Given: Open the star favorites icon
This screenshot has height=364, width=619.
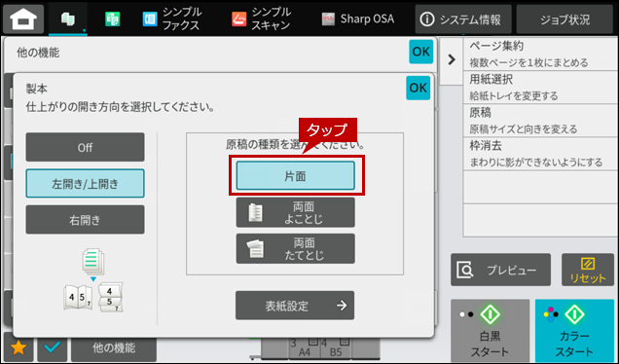Looking at the screenshot, I should (18, 347).
